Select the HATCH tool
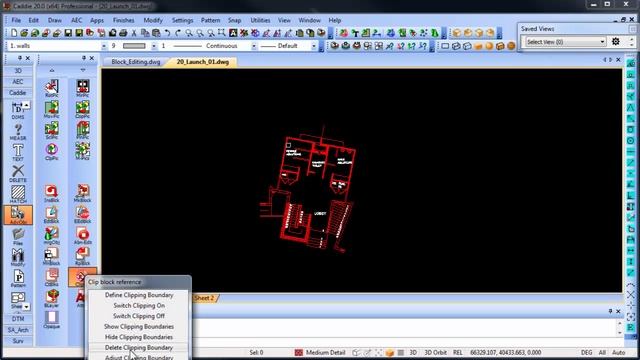Image resolution: width=640 pixels, height=360 pixels. coord(18,195)
